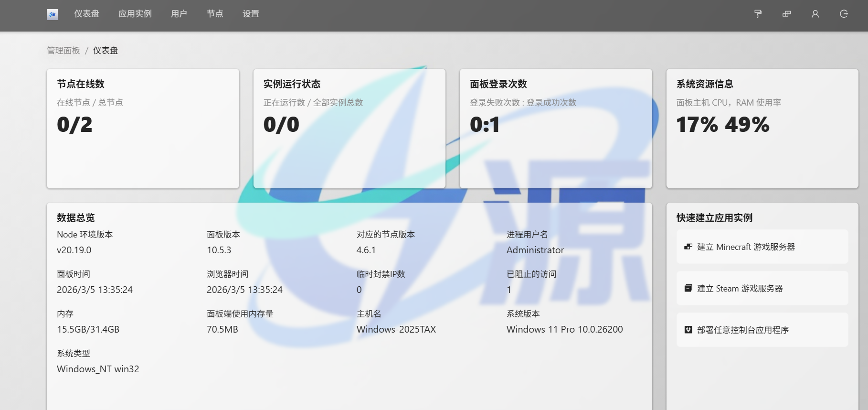Click the Administrator process user value
Screen dimensions: 868x410
(x=535, y=250)
